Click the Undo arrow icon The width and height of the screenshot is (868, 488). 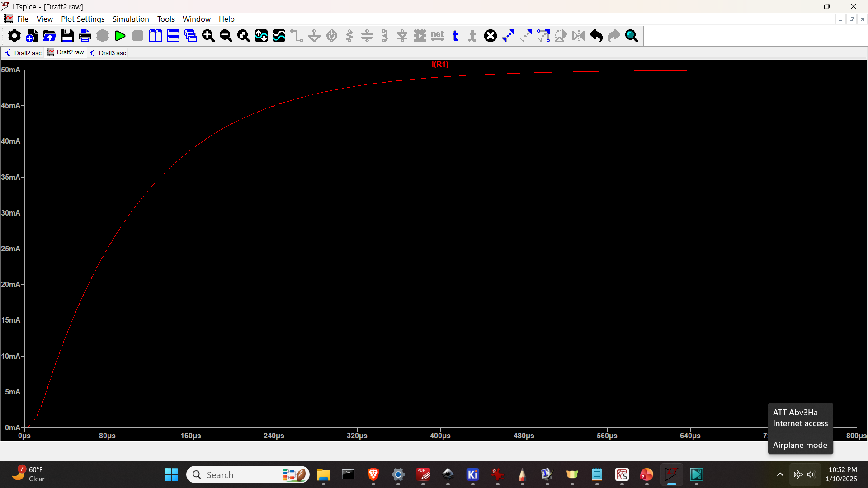pyautogui.click(x=596, y=36)
